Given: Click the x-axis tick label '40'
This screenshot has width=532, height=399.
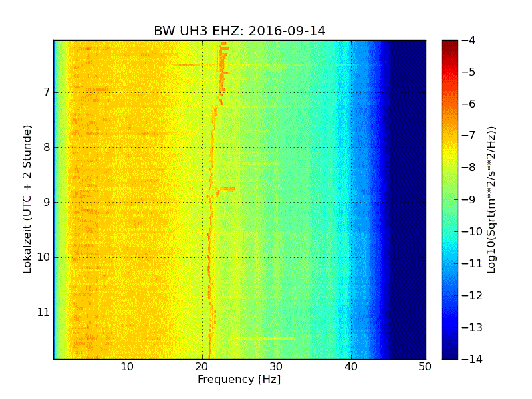Looking at the screenshot, I should click(x=351, y=367).
